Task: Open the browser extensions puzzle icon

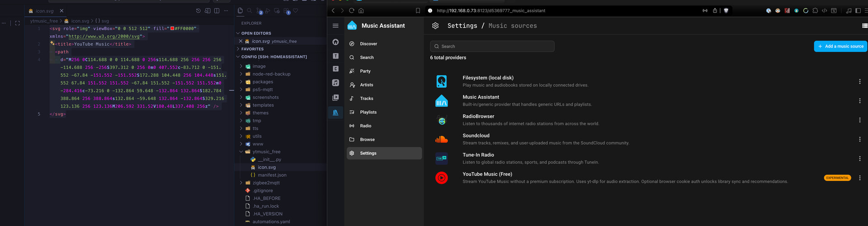Action: (815, 11)
